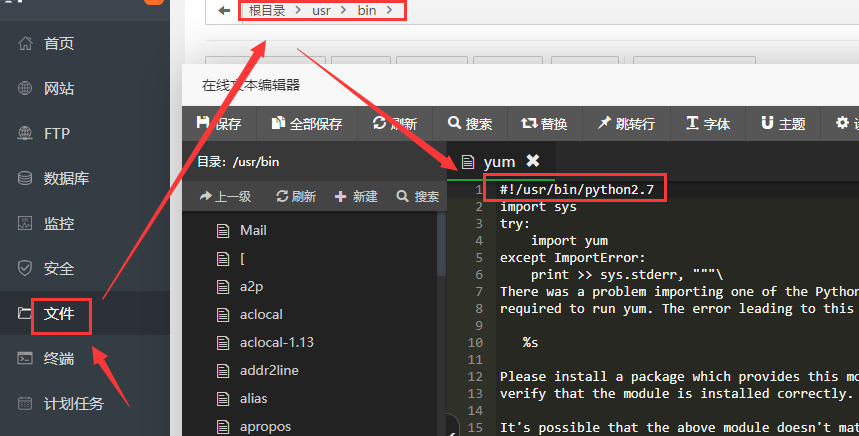Screen dimensions: 859x436
Task: Click the document icon beside a2p
Action: [x=223, y=286]
